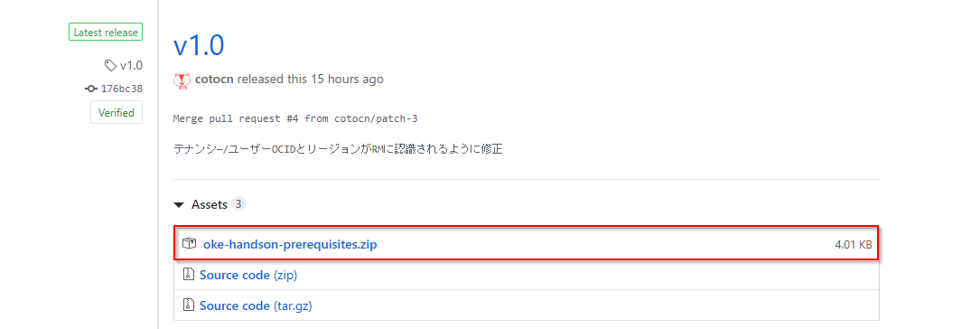Click the 4.01 KB file size text
Screen dimensions: 980x329
pos(854,245)
